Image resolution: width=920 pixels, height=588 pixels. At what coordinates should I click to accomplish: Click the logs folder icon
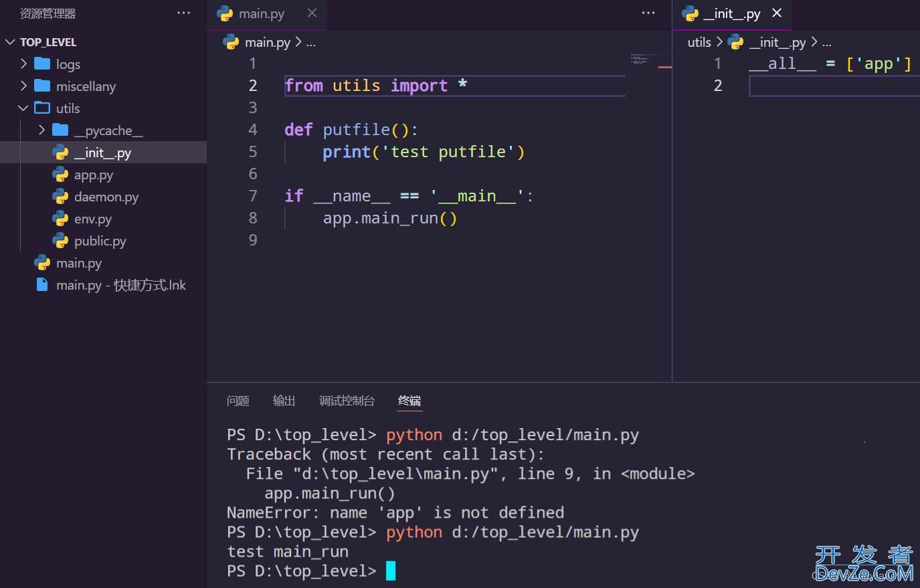point(42,64)
